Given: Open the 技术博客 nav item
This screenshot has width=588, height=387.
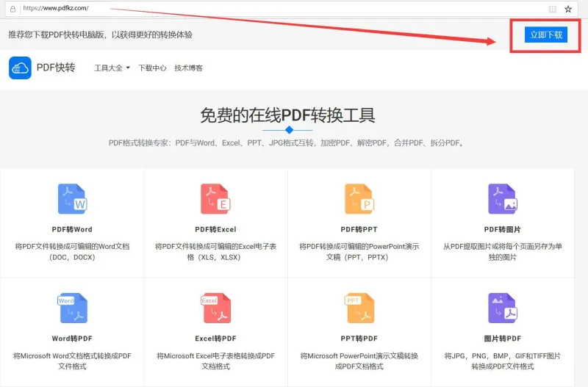Looking at the screenshot, I should pos(188,68).
